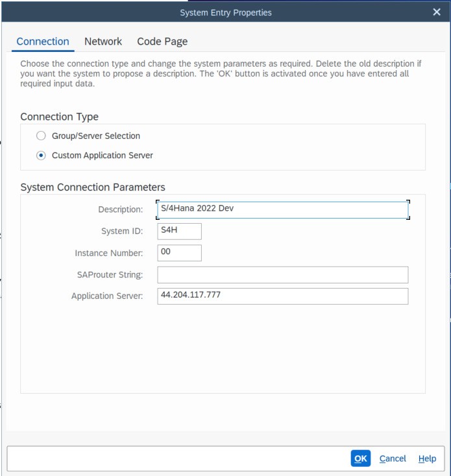Choose the Custom Application Server option

[x=42, y=156]
